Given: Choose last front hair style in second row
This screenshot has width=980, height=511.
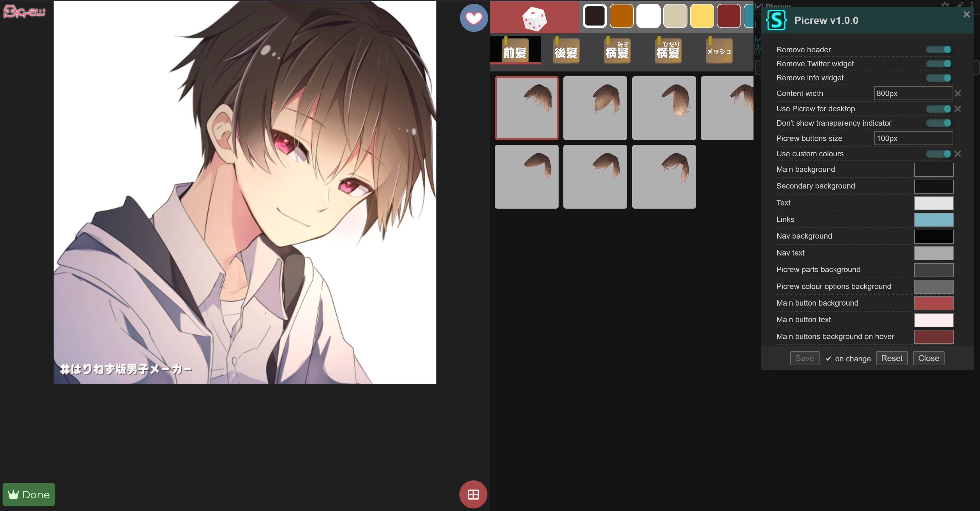Looking at the screenshot, I should point(664,176).
